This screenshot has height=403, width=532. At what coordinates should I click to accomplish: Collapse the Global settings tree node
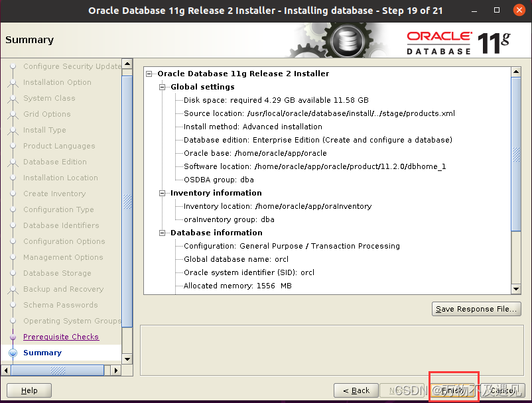click(x=162, y=87)
